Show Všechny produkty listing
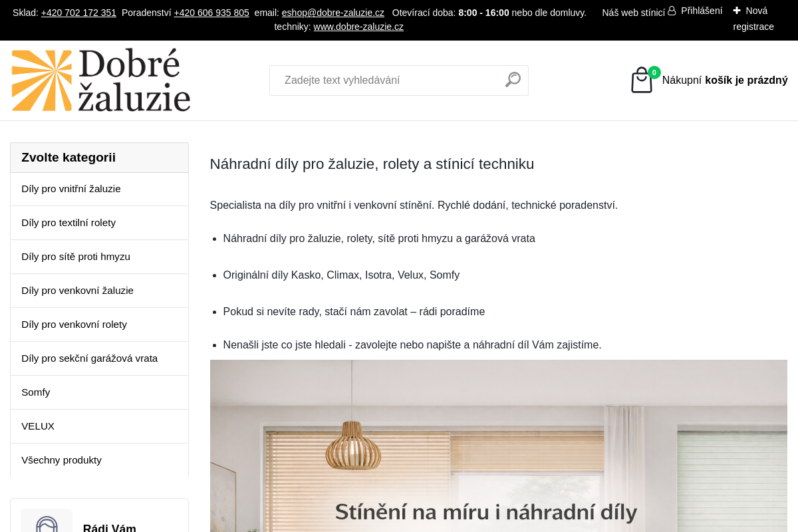Viewport: 798px width, 532px height. (62, 460)
